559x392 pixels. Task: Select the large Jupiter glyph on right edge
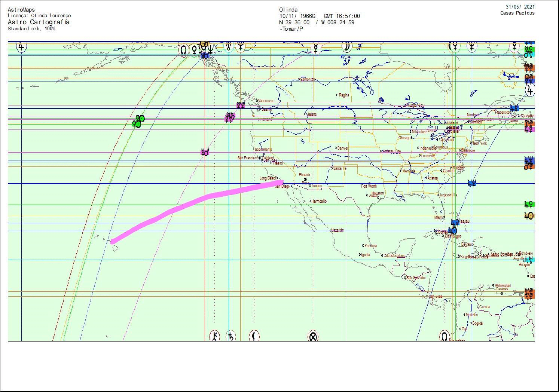[530, 90]
